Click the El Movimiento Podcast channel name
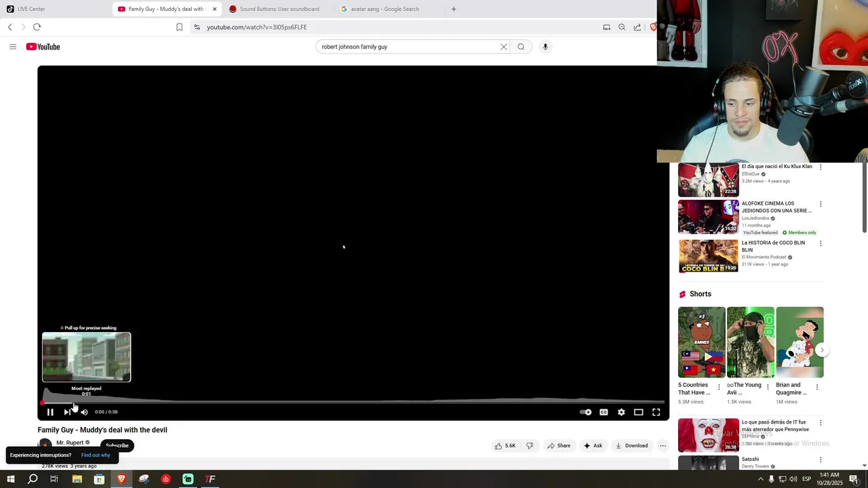This screenshot has height=488, width=868. 764,258
